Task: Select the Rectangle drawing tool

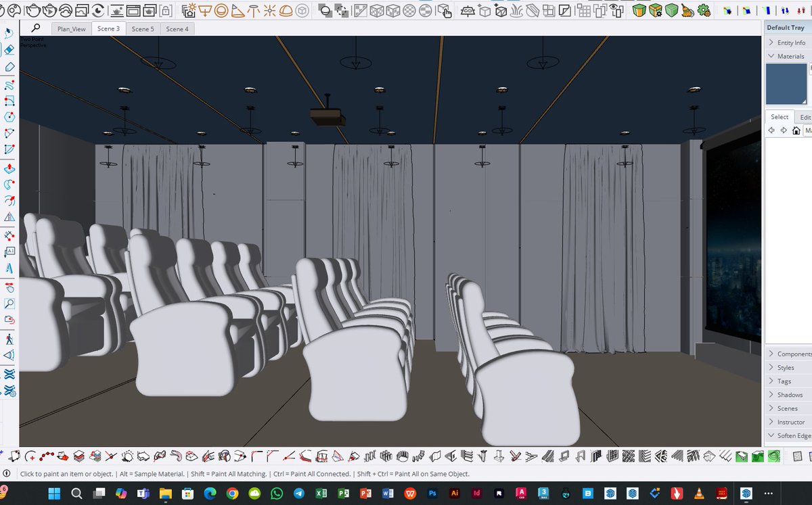Action: click(x=9, y=100)
